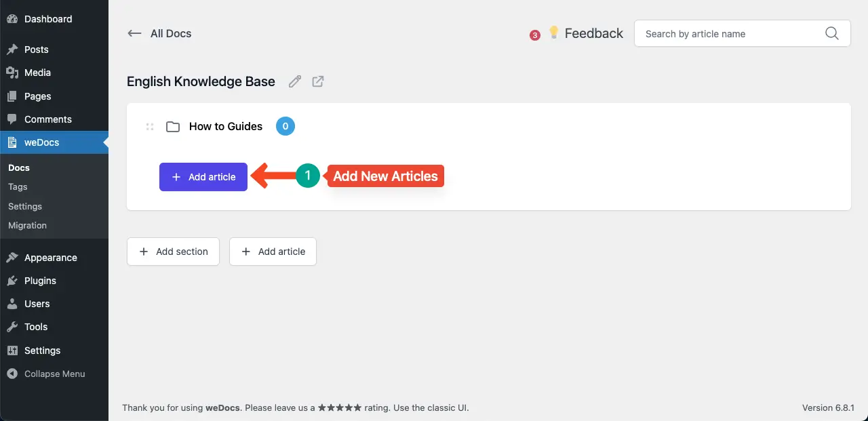Image resolution: width=868 pixels, height=421 pixels.
Task: Click the Collapse Menu arrow icon
Action: click(12, 374)
